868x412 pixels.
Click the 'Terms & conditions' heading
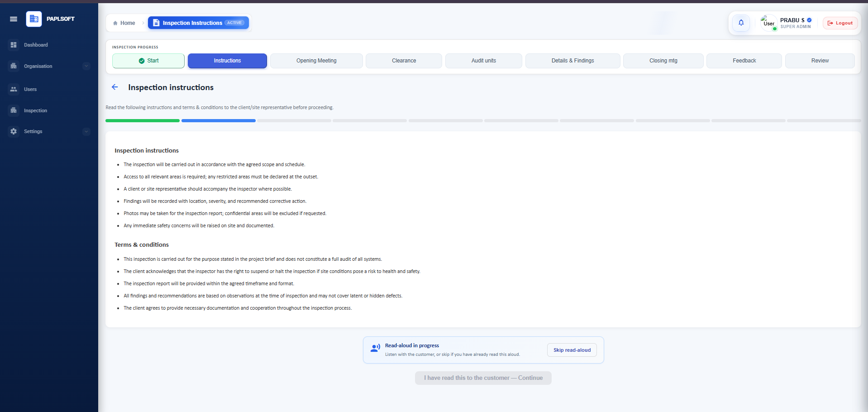coord(142,244)
